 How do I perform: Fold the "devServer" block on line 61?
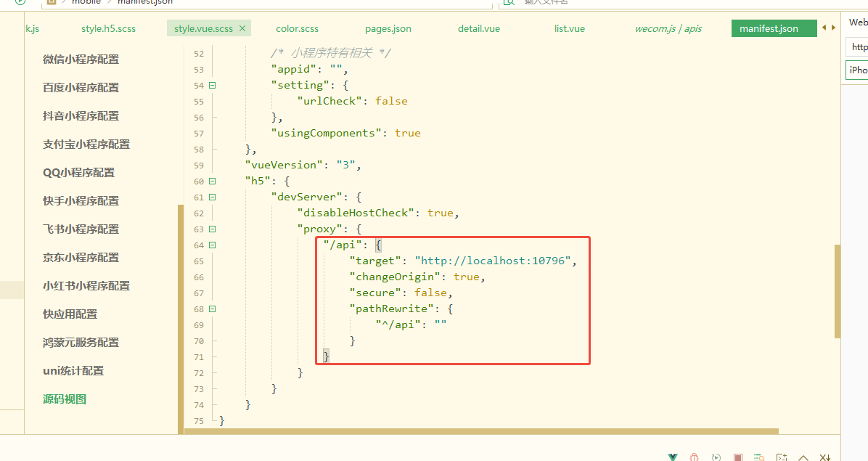click(213, 197)
